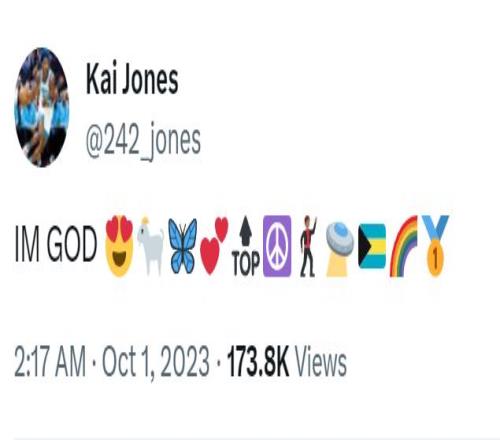Click the two red hearts emoji
This screenshot has width=500, height=440.
coord(214,246)
